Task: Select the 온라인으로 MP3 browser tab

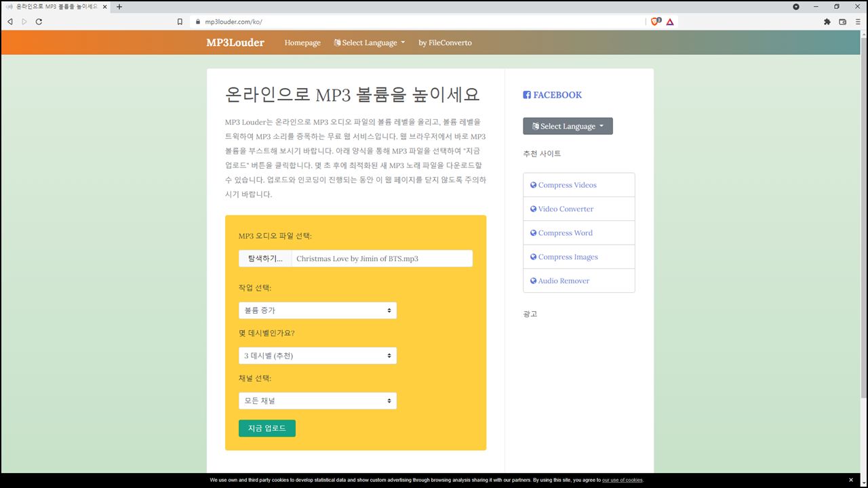Action: pyautogui.click(x=56, y=7)
